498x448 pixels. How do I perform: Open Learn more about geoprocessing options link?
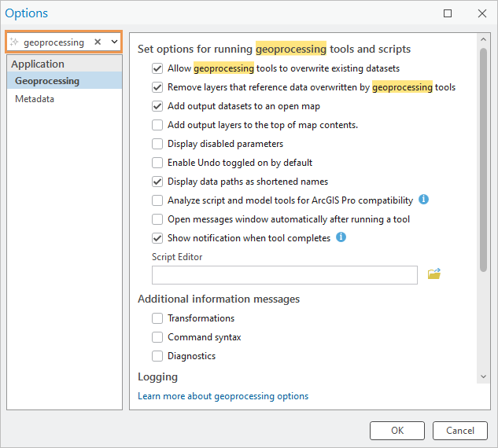[x=223, y=396]
